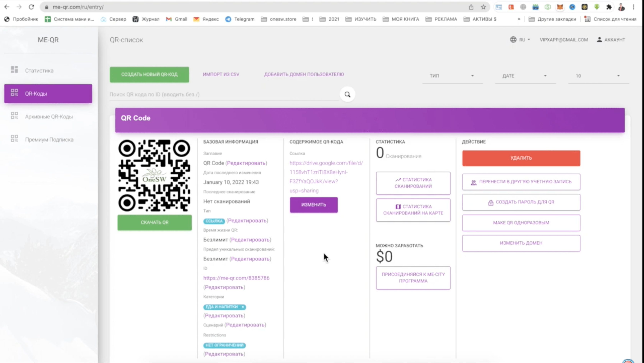Open Список для чтения reading list
The height and width of the screenshot is (363, 644).
[610, 19]
